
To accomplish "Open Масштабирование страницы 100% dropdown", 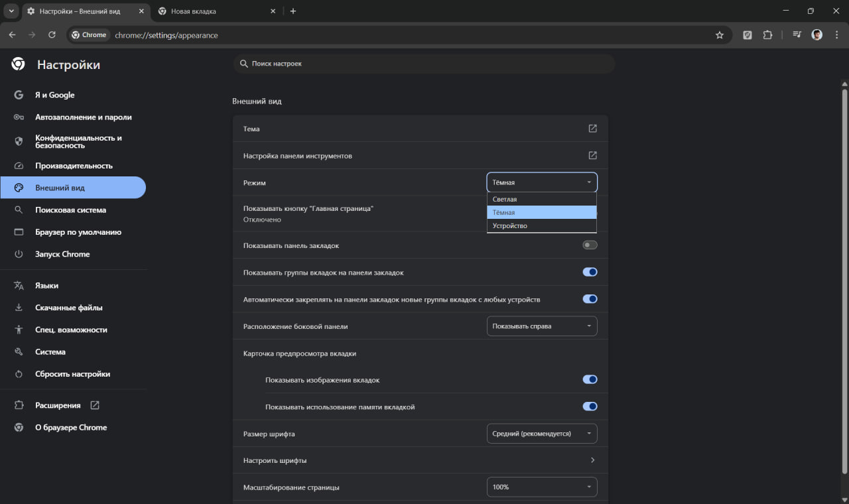I will (x=542, y=487).
